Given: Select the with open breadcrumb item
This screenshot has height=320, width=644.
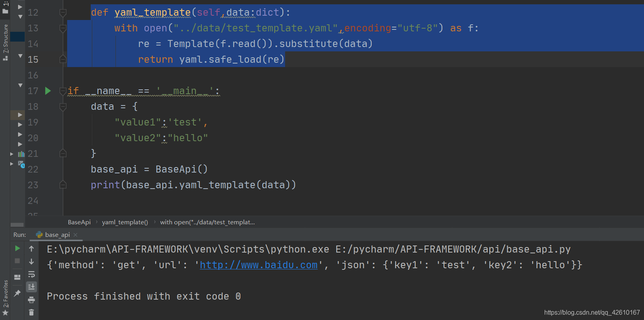Looking at the screenshot, I should tap(207, 222).
